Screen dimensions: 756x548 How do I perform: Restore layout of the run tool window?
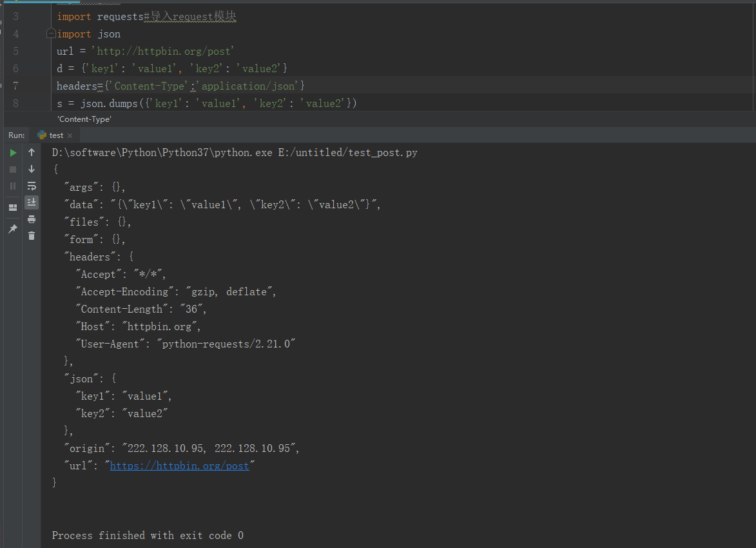tap(13, 208)
